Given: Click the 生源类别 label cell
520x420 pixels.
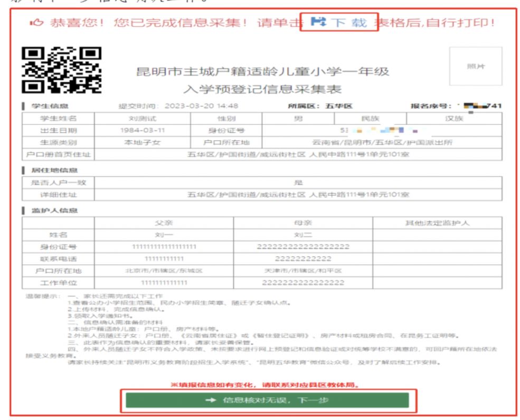Looking at the screenshot, I should tap(59, 142).
